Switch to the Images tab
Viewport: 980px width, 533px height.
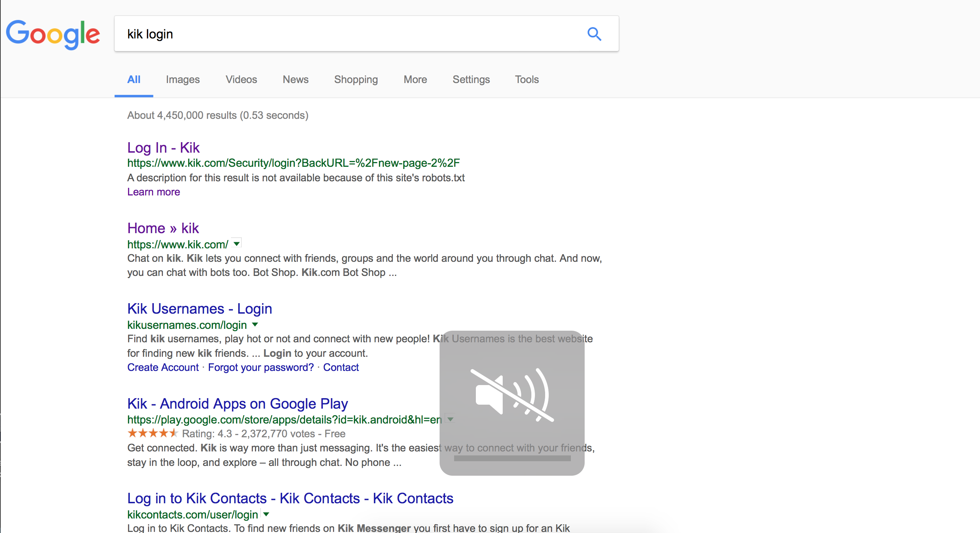coord(182,79)
